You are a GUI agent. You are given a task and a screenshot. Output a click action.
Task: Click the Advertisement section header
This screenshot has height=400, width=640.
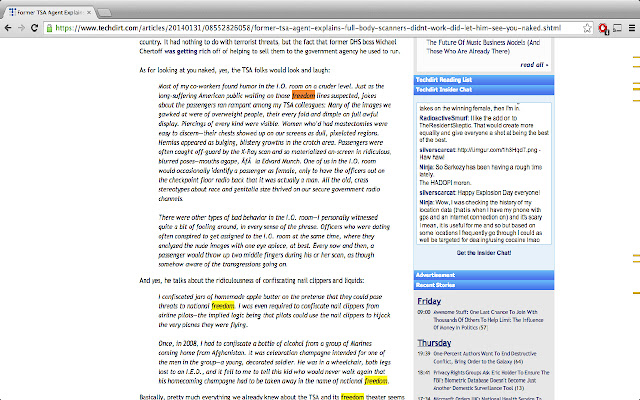coord(484,275)
